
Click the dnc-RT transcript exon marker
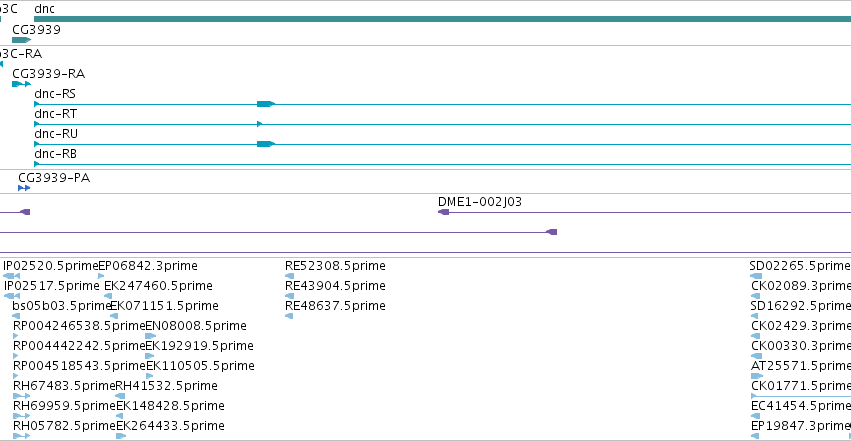point(259,124)
